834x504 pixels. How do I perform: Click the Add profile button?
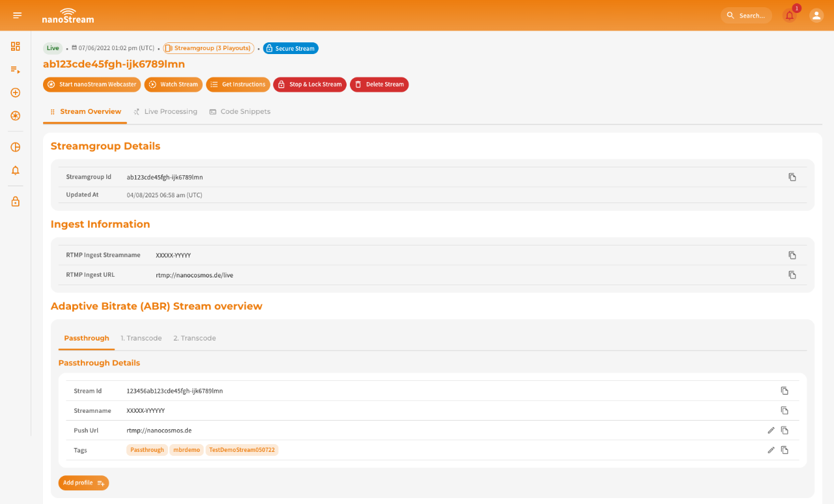click(x=83, y=483)
